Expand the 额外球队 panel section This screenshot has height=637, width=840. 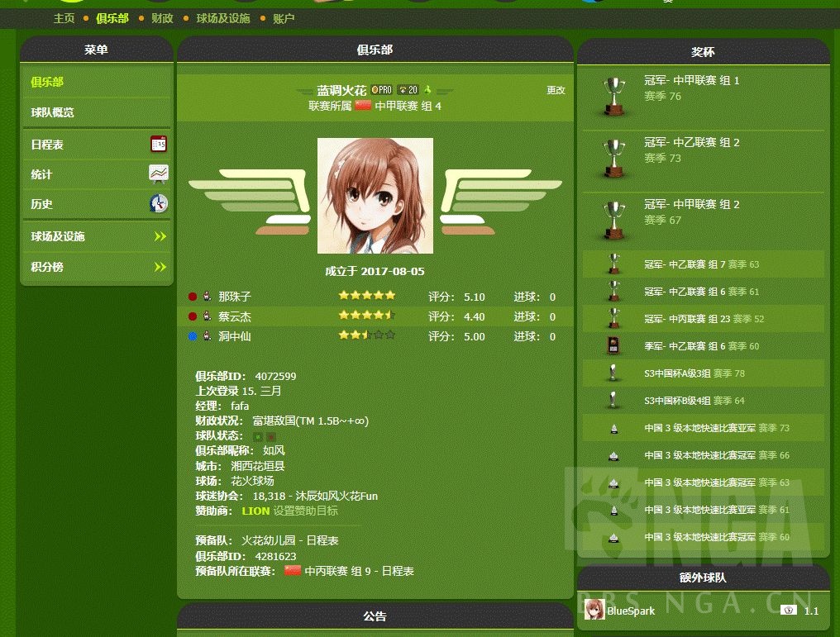[702, 578]
